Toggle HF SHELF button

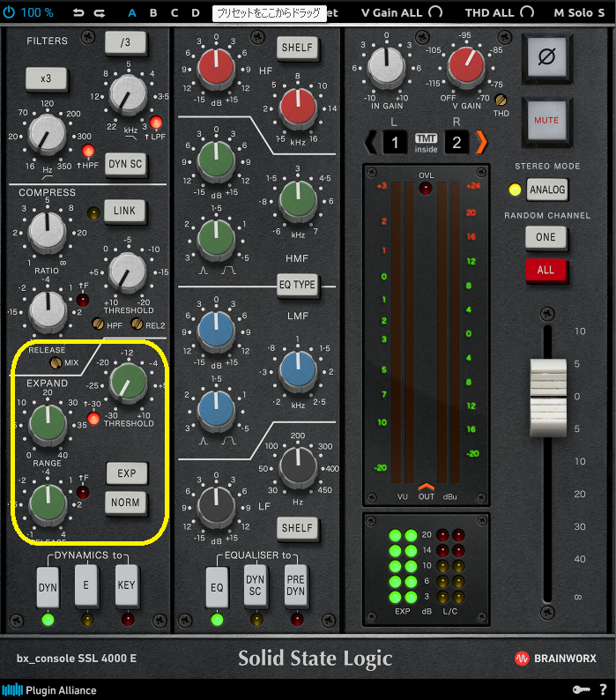tap(297, 48)
